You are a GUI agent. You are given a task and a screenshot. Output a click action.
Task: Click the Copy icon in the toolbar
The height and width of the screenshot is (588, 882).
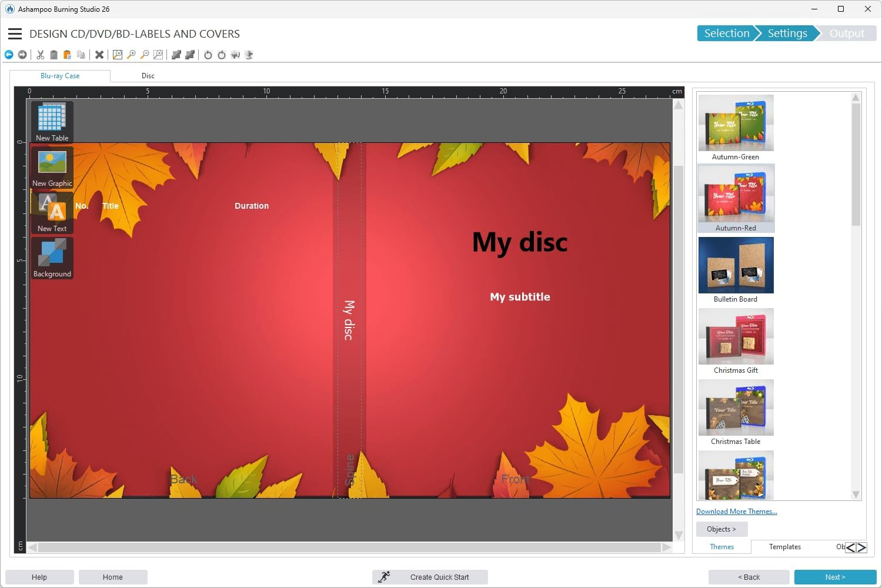81,54
